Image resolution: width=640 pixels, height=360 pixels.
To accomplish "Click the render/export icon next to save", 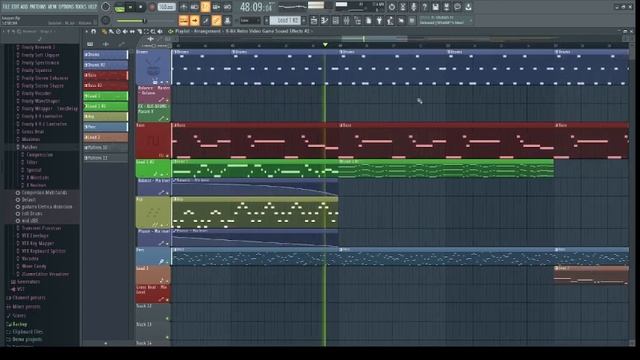I will 447,7.
